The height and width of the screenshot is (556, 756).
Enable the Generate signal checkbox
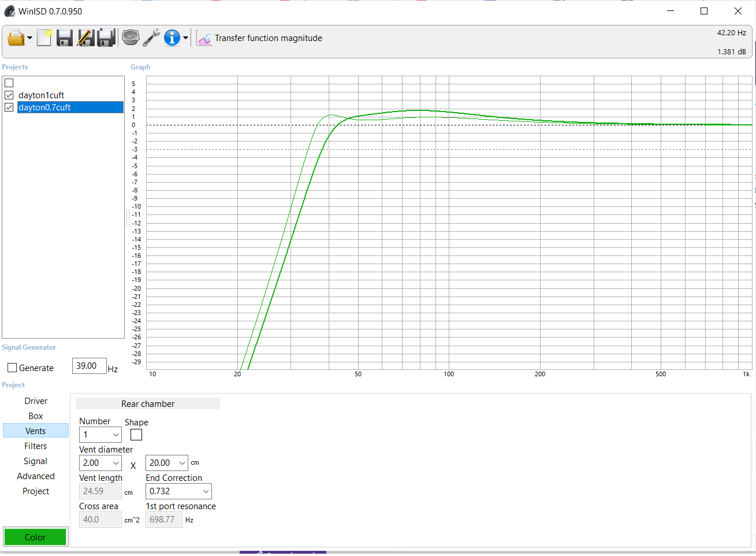coord(12,368)
